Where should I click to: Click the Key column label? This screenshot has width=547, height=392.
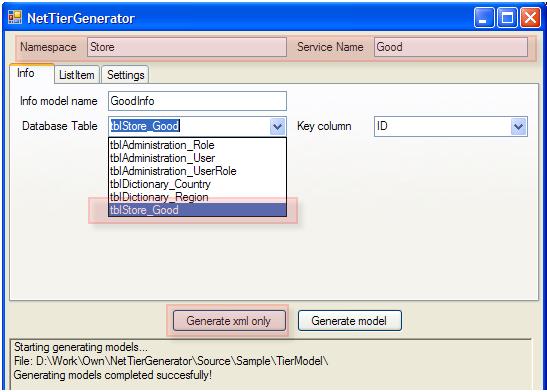pos(324,126)
